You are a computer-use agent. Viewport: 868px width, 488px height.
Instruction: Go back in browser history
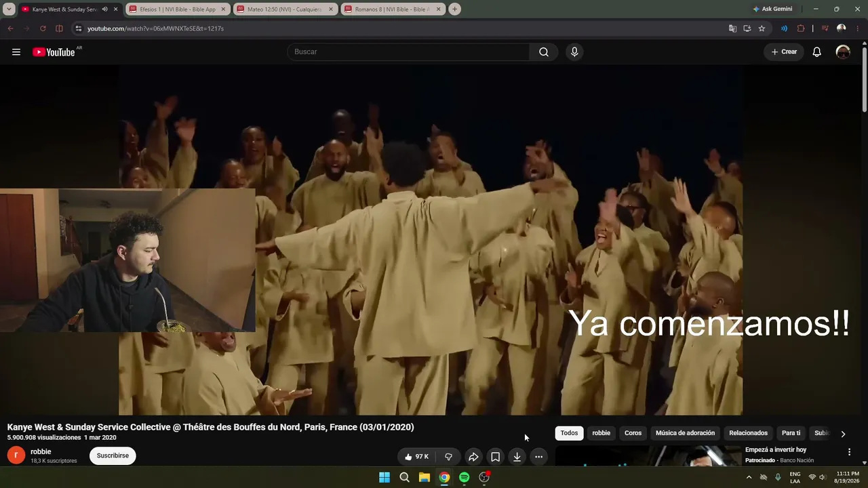[x=10, y=28]
